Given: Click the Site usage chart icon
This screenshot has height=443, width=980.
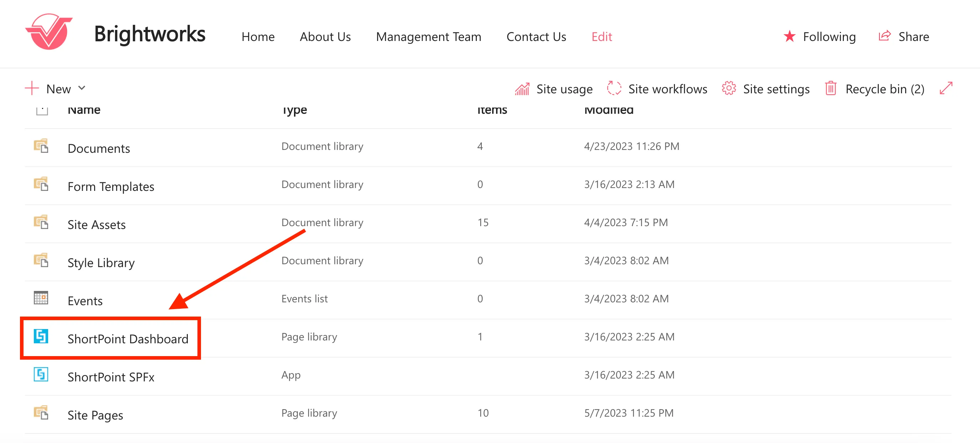Looking at the screenshot, I should click(522, 89).
